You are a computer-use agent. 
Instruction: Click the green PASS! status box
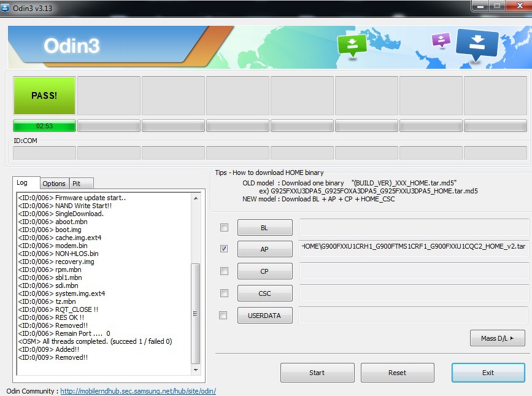[x=44, y=95]
